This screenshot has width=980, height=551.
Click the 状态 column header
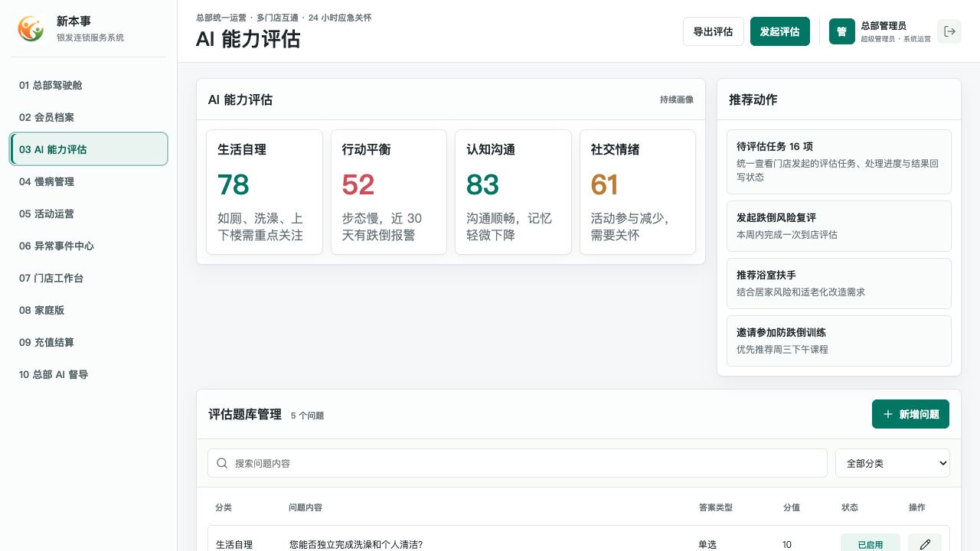[x=850, y=507]
